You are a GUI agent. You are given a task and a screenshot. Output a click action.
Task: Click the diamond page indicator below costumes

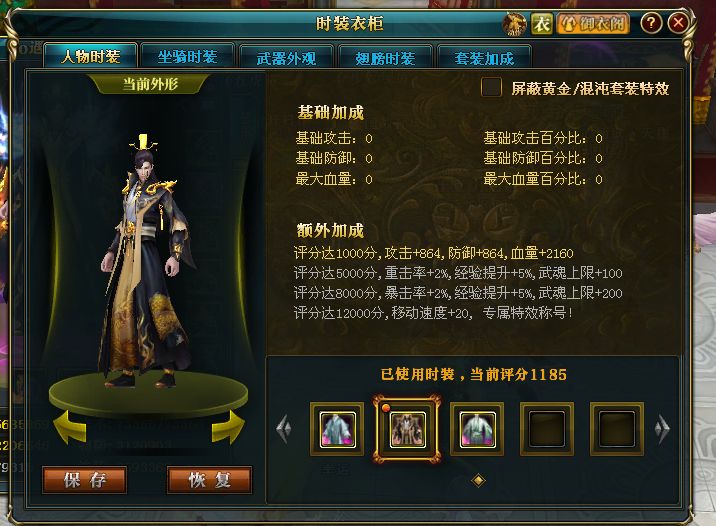click(x=478, y=480)
